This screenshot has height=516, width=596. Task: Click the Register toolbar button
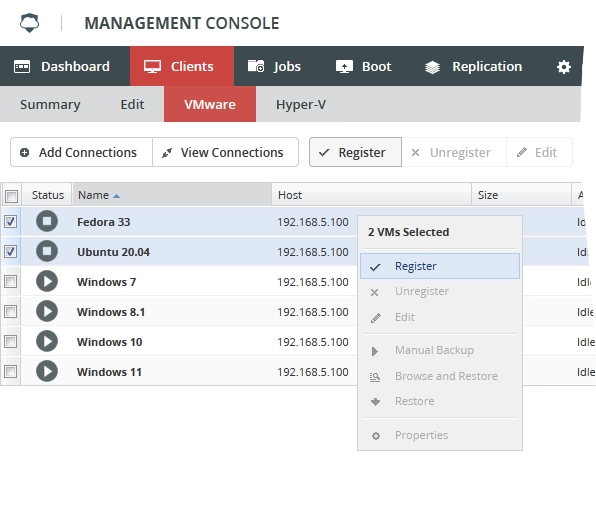point(355,152)
